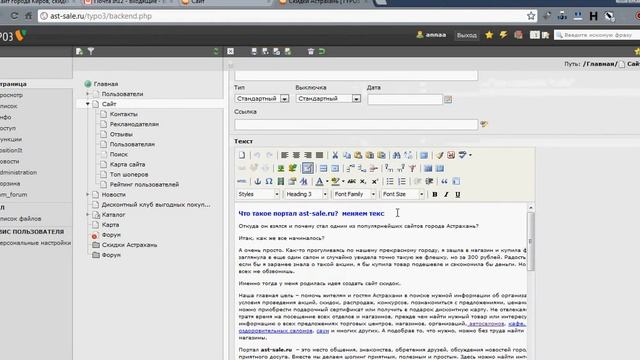The image size is (640, 360).
Task: Open the Heading 3 block format dropdown
Action: (306, 194)
